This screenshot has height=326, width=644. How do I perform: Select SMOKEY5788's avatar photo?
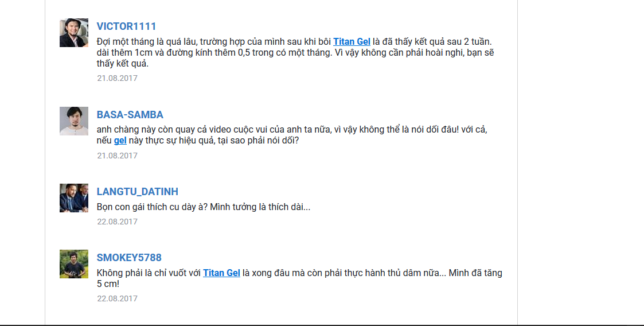click(x=74, y=264)
